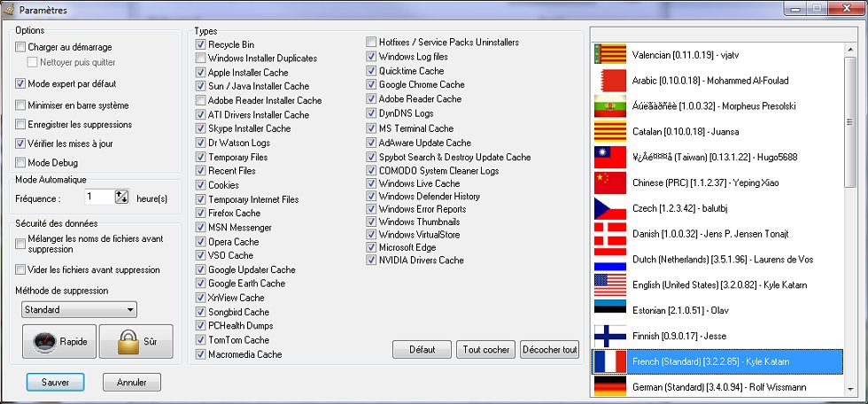The image size is (868, 404).
Task: Check Adobe Reader Installer Cache
Action: pyautogui.click(x=200, y=100)
